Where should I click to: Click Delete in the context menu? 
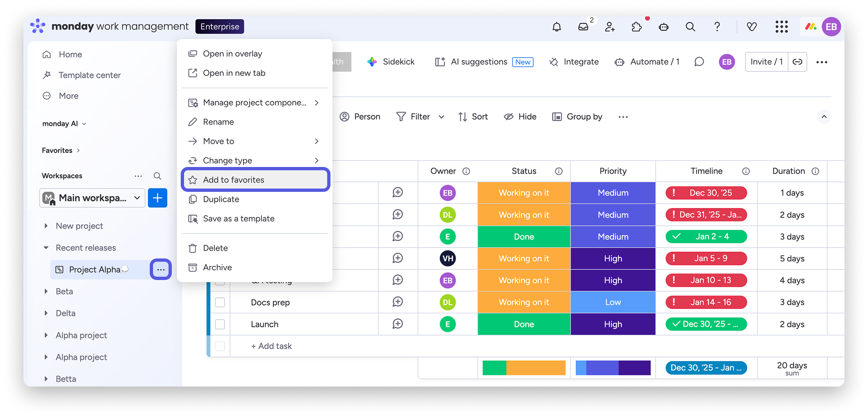(255, 248)
